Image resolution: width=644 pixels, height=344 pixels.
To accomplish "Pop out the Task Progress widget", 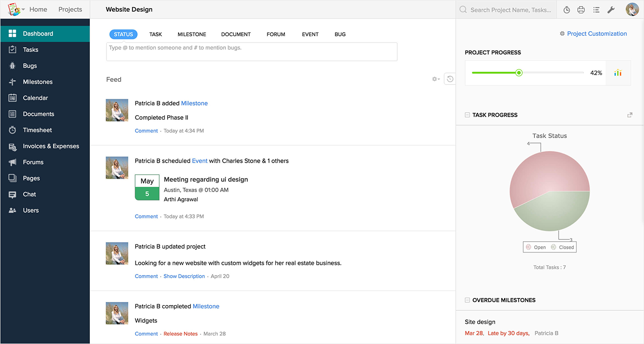I will click(630, 115).
